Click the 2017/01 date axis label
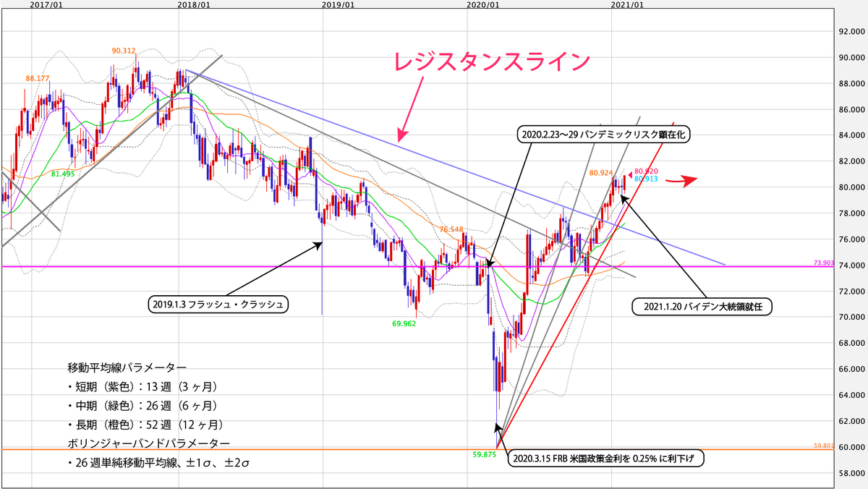The height and width of the screenshot is (489, 868). coord(45,4)
